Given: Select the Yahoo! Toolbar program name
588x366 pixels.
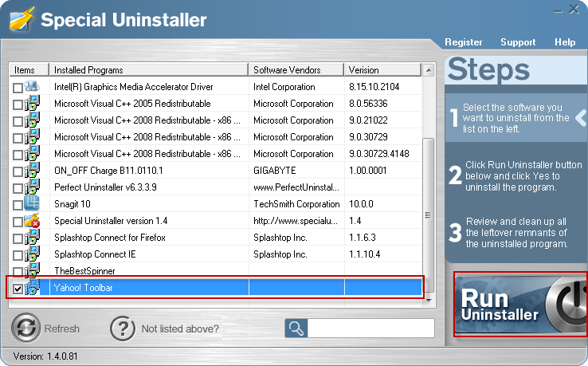Looking at the screenshot, I should pos(83,288).
